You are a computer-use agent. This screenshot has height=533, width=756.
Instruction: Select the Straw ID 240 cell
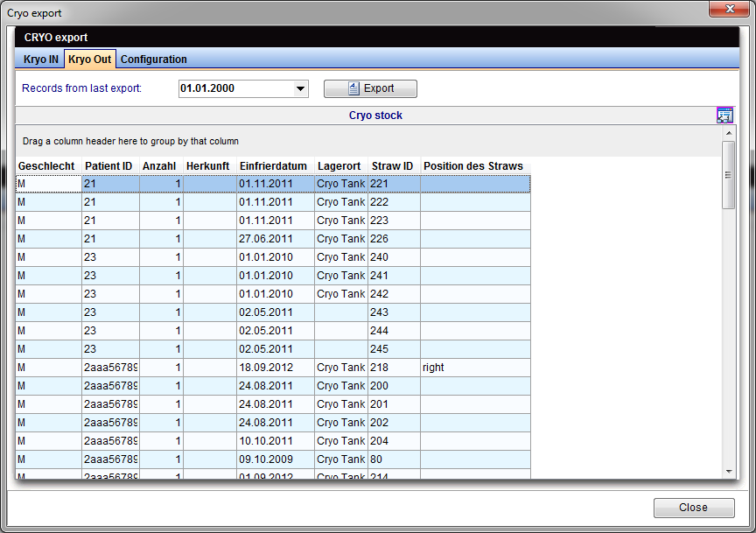[x=394, y=257]
